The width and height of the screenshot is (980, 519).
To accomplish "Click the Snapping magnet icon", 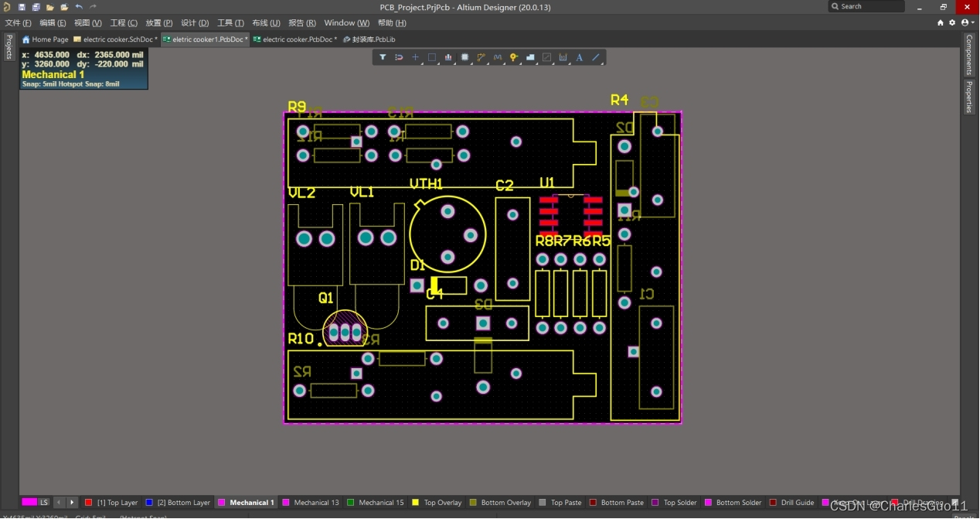I will pos(399,57).
